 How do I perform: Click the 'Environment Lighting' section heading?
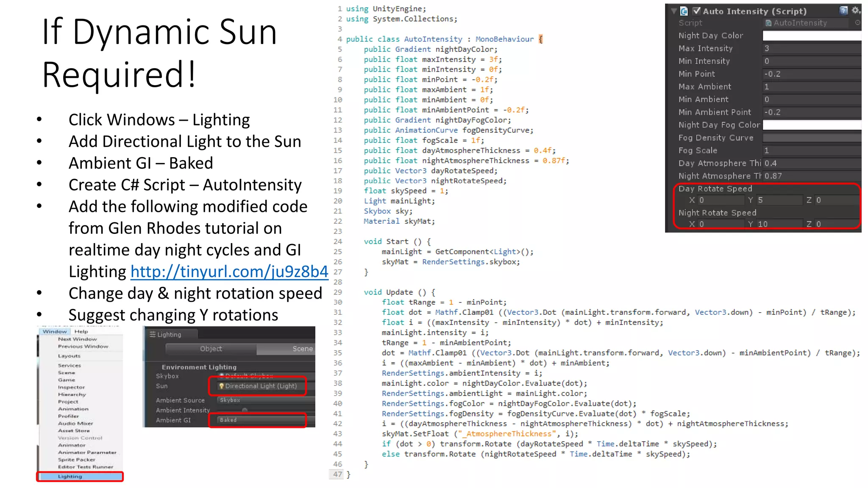pyautogui.click(x=199, y=367)
